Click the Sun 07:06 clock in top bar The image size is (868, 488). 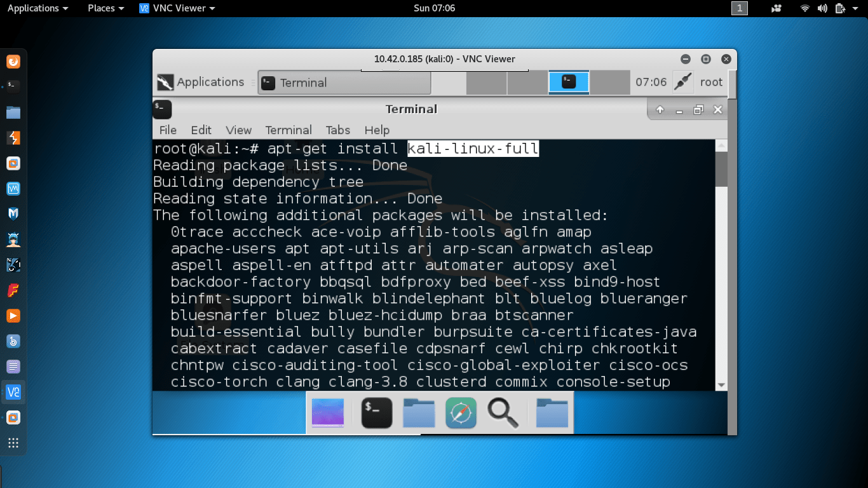[x=434, y=8]
